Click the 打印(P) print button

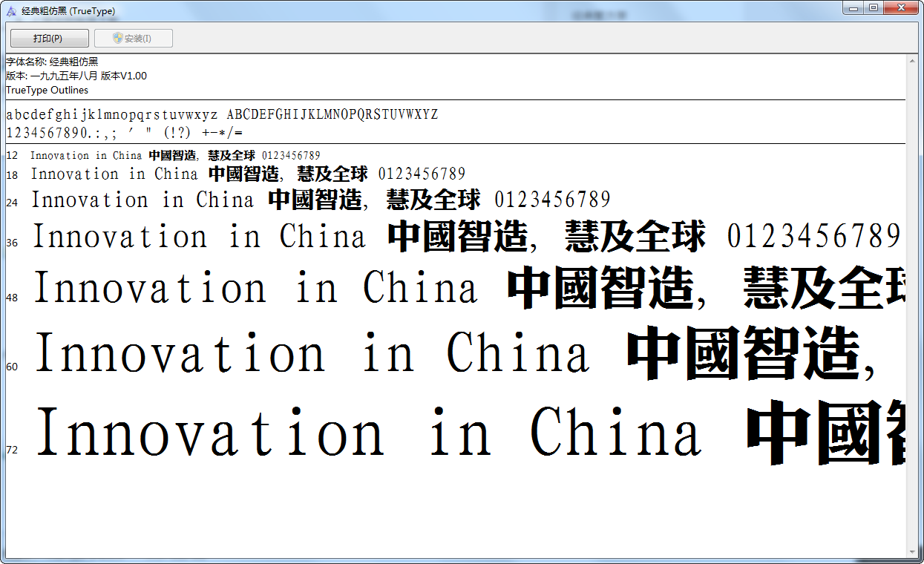click(48, 39)
